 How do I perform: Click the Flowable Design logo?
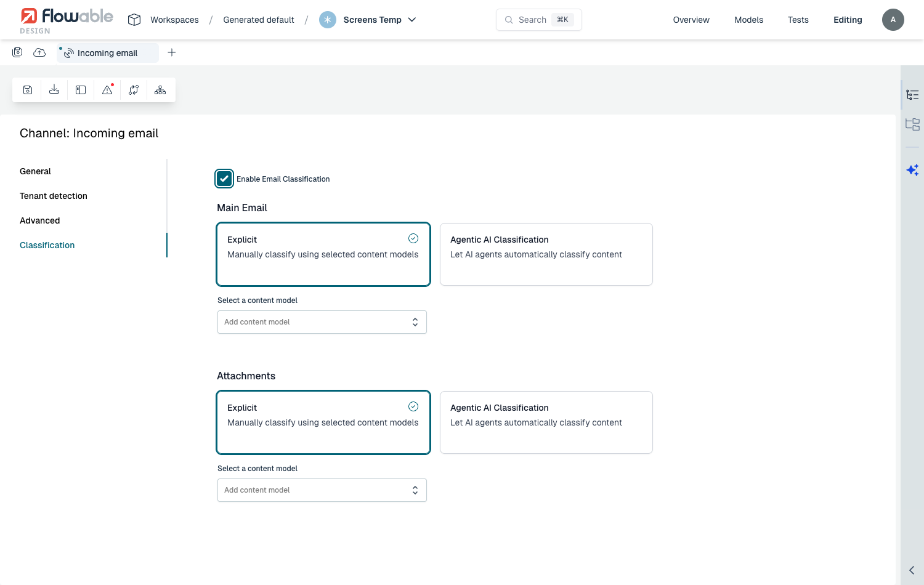pyautogui.click(x=67, y=20)
